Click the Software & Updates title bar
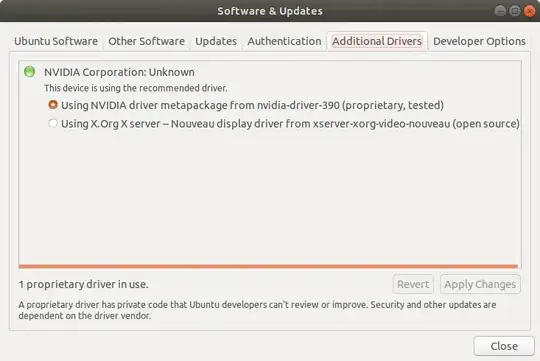Screen dimensions: 540x361 (x=270, y=11)
